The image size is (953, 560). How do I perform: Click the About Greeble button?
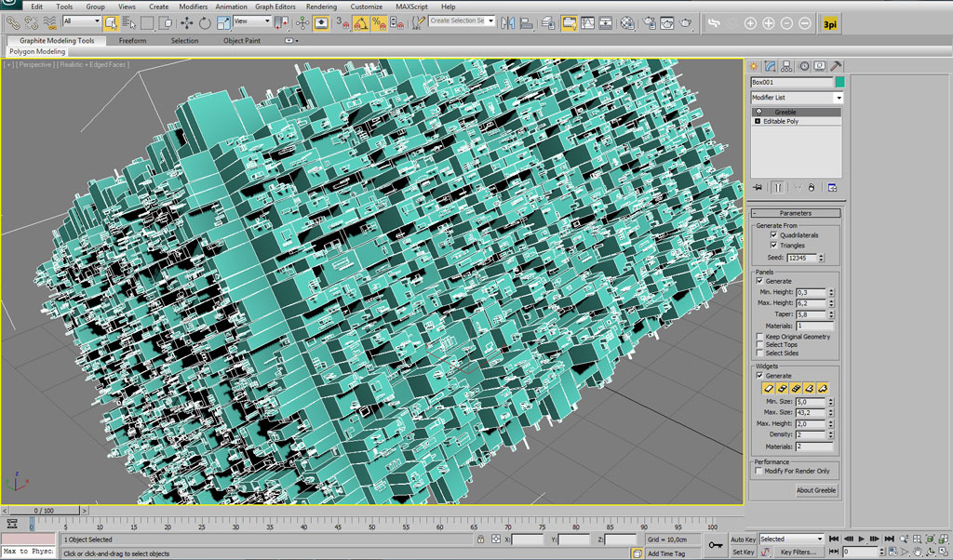[x=816, y=490]
